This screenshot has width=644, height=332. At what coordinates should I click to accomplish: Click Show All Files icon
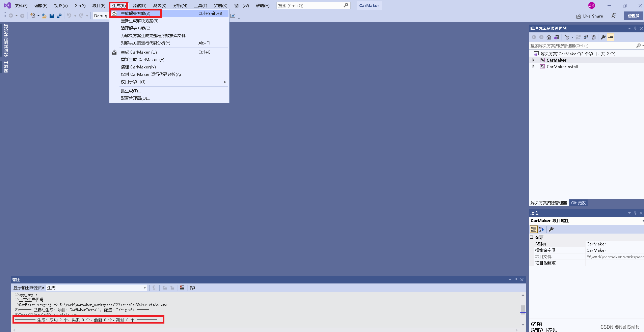click(593, 37)
